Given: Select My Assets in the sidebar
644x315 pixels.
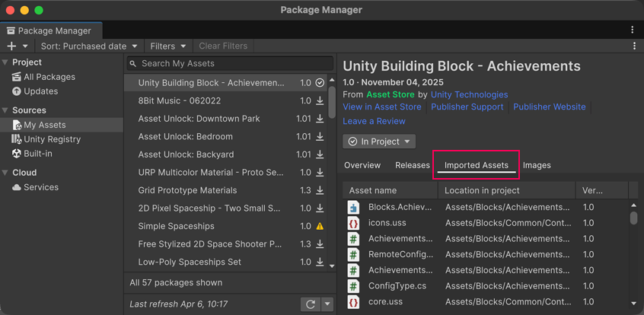Looking at the screenshot, I should coord(62,125).
